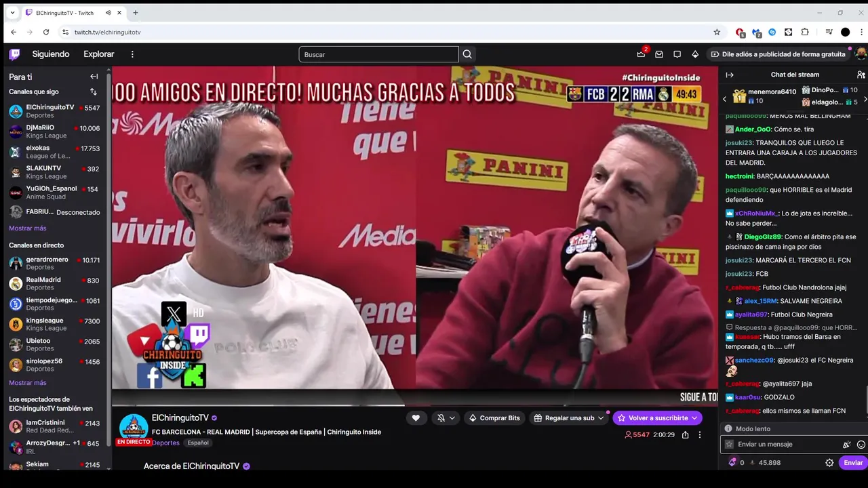Collapse the stream chat panel
The image size is (868, 488).
[x=730, y=75]
